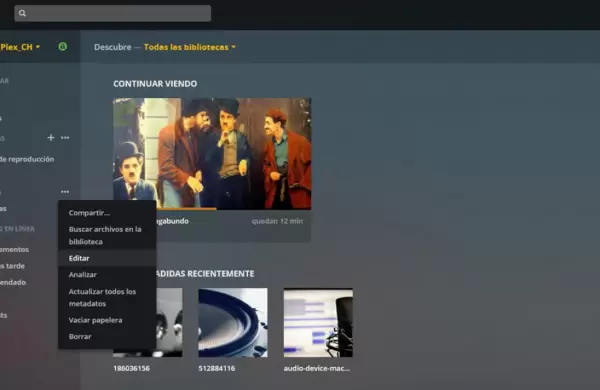Open the Chaplin movie thumbnail in Continuar viendo
Viewport: 600px width, 390px height.
(x=212, y=153)
